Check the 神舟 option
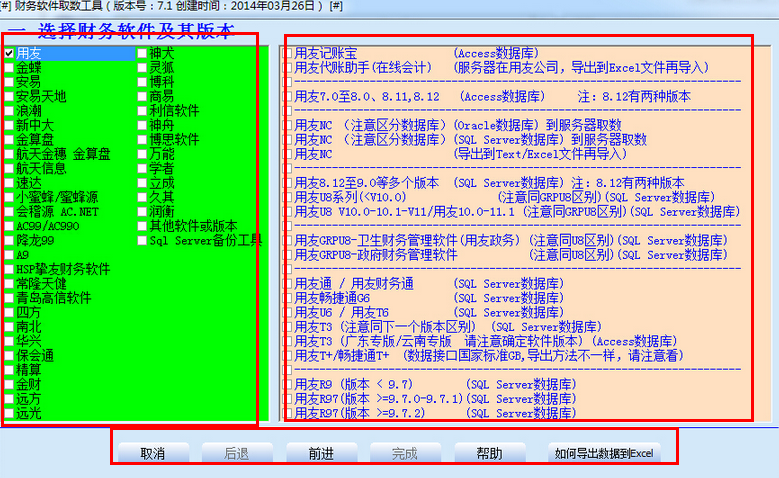The width and height of the screenshot is (779, 478). [x=142, y=125]
